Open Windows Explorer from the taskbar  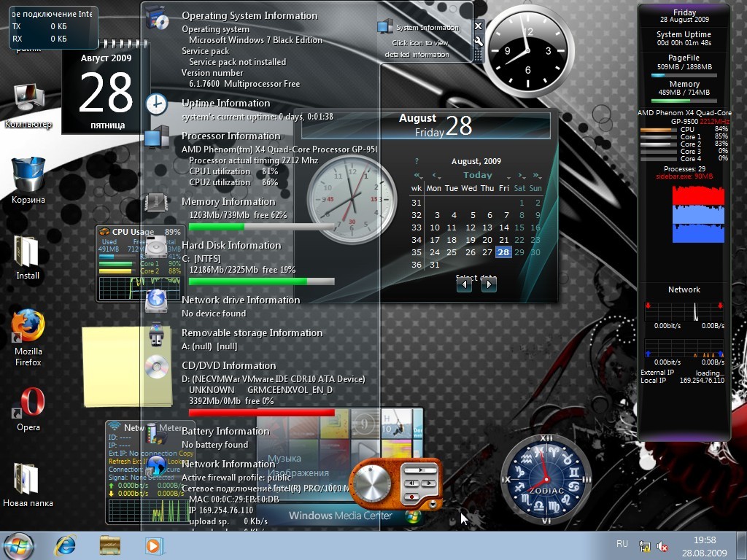[109, 545]
